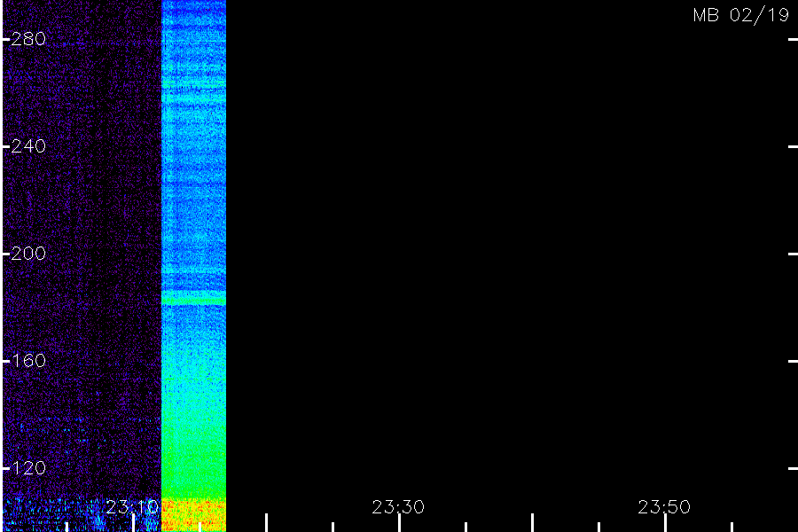Click the 280 frequency axis label
The height and width of the screenshot is (532, 798).
tap(28, 39)
